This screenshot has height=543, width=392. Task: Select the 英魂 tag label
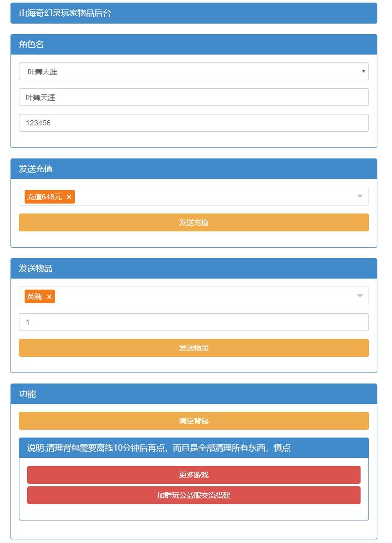click(35, 297)
